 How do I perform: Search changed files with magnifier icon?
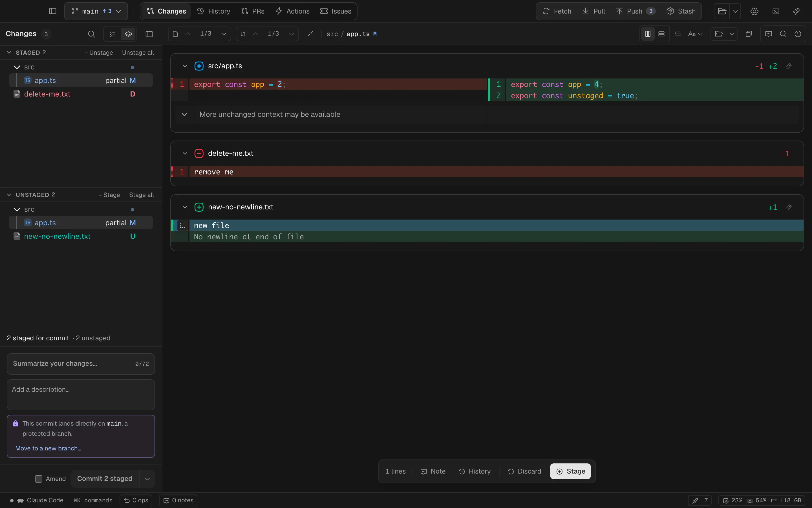[92, 34]
